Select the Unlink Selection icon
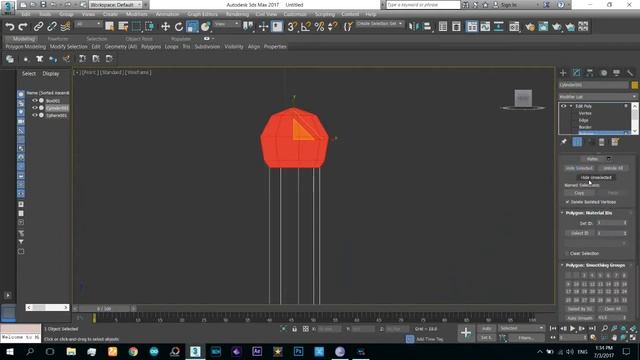This screenshot has height=360, width=640. point(52,27)
